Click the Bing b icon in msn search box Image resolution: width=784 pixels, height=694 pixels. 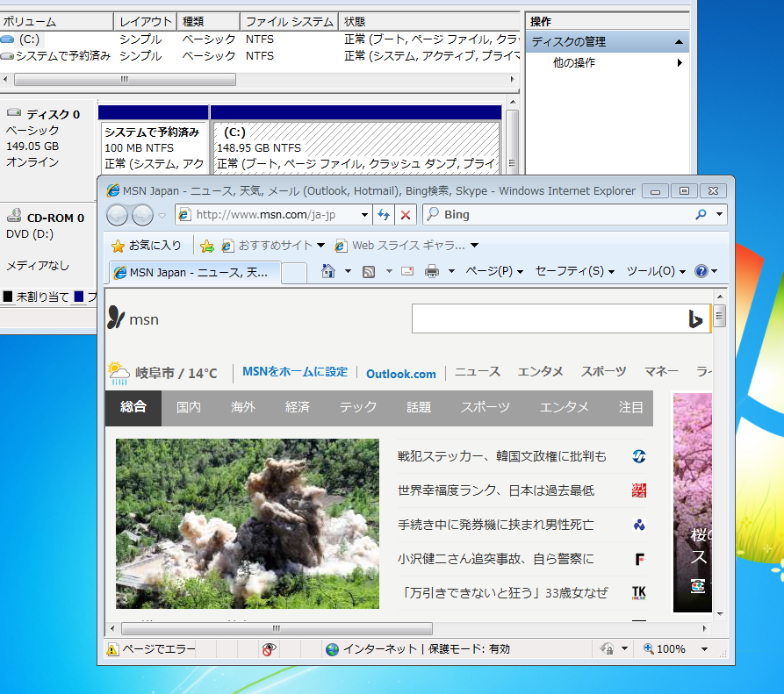[695, 318]
